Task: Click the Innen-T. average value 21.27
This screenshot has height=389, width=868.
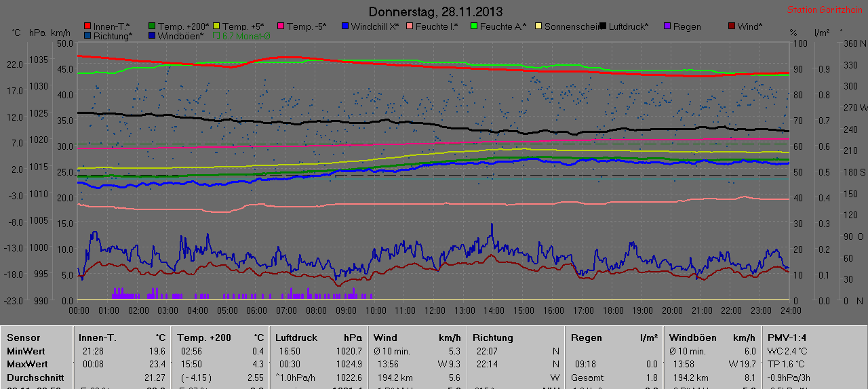Action: 155,377
